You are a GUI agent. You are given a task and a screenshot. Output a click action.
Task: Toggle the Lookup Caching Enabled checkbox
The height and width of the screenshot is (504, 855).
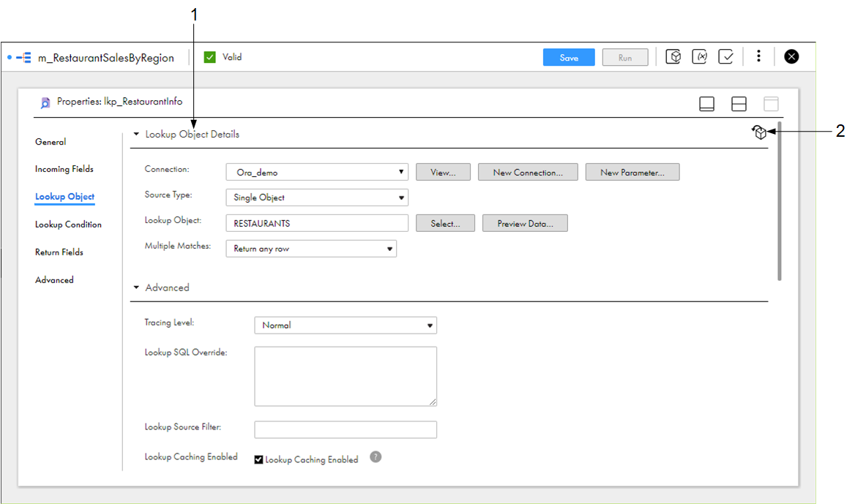259,460
